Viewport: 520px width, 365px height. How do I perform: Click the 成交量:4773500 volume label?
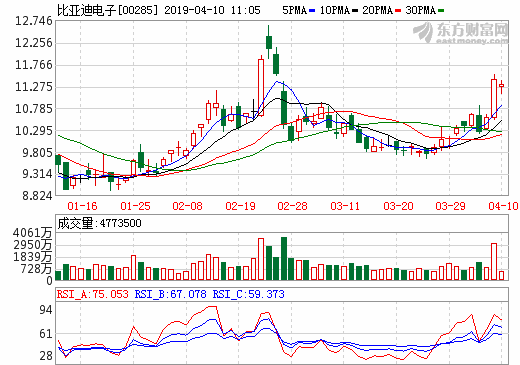point(99,223)
